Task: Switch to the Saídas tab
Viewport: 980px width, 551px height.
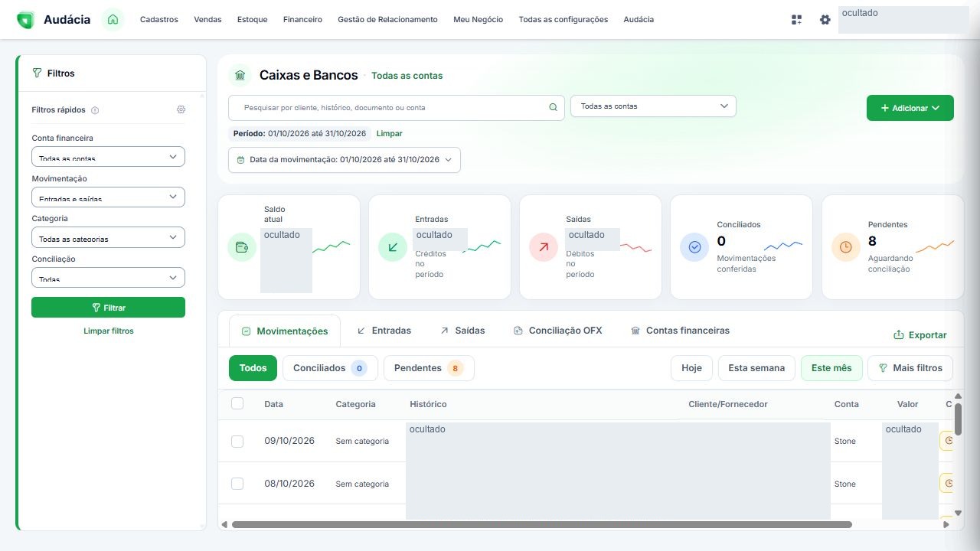Action: [462, 331]
